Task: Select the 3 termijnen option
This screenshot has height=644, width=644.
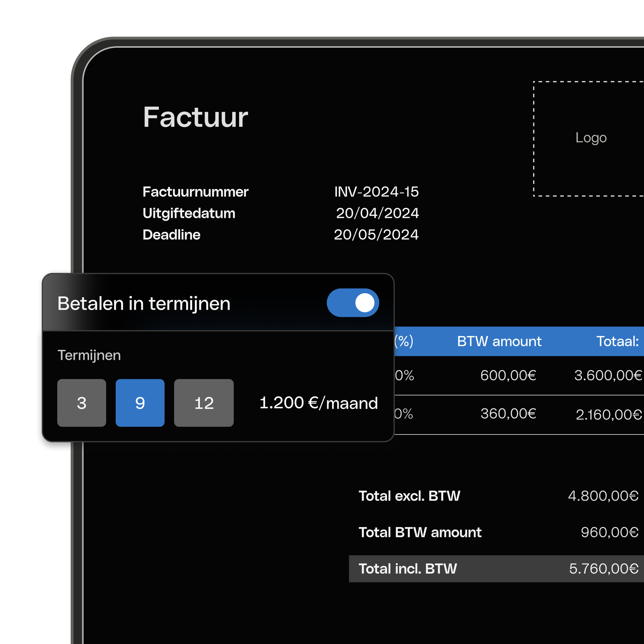Action: pyautogui.click(x=82, y=403)
